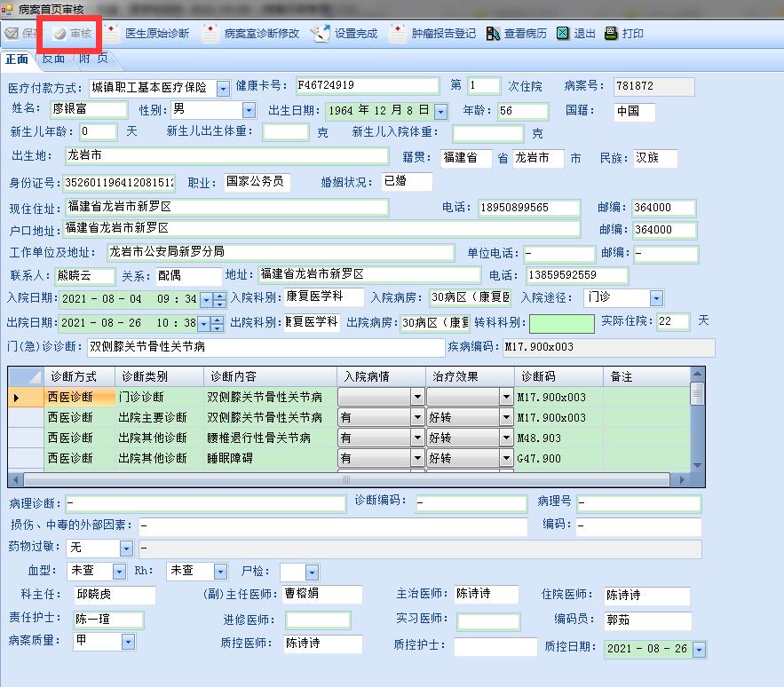Image resolution: width=784 pixels, height=687 pixels.
Task: Click the diagnosis grid scroll-up arrow
Action: coord(697,374)
